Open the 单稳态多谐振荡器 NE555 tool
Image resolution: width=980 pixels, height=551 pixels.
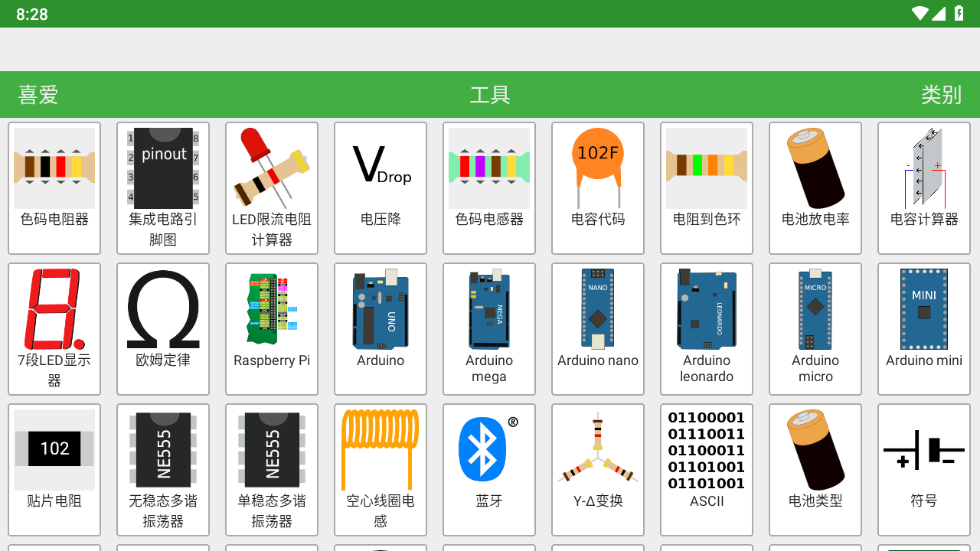272,470
